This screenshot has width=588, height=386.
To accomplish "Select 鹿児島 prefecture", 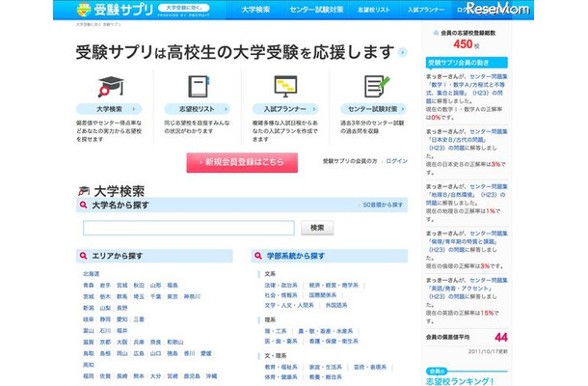I will [192, 375].
